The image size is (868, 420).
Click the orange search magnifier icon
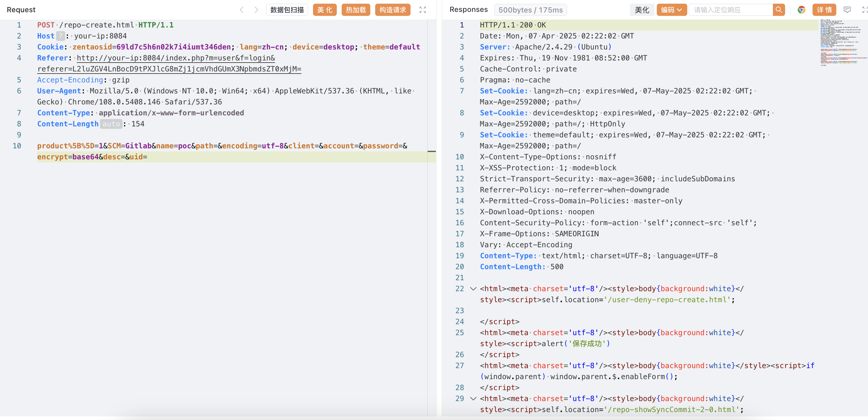(778, 10)
